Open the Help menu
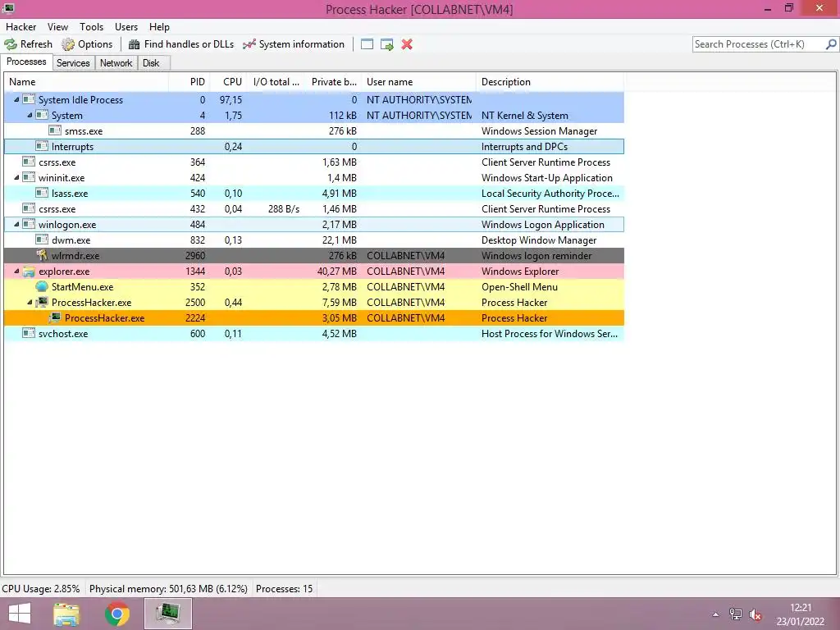The width and height of the screenshot is (840, 630). [159, 27]
